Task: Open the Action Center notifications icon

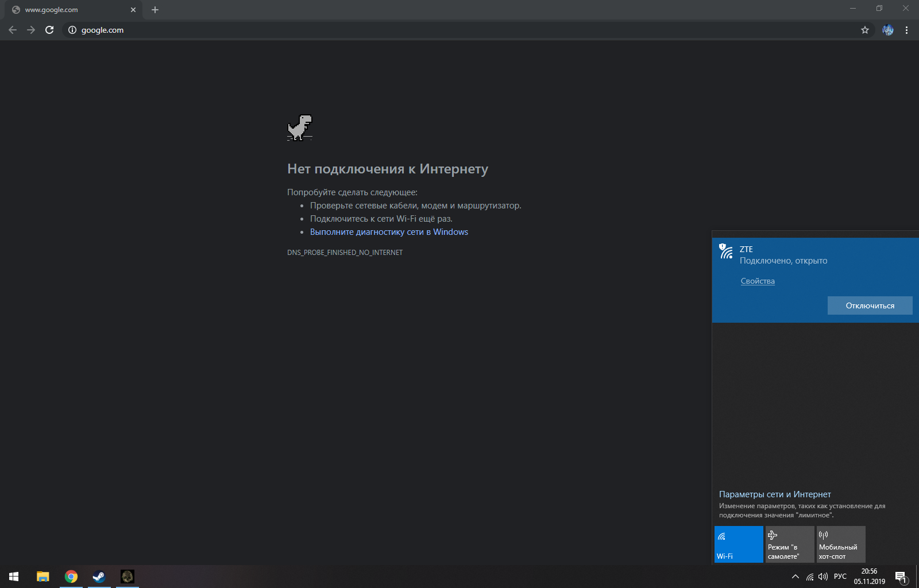Action: click(901, 577)
